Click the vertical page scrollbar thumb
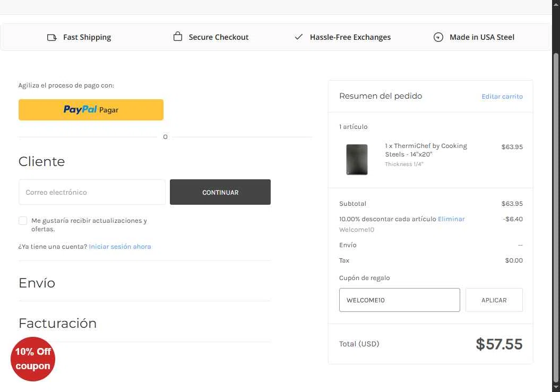560x392 pixels. point(556,218)
